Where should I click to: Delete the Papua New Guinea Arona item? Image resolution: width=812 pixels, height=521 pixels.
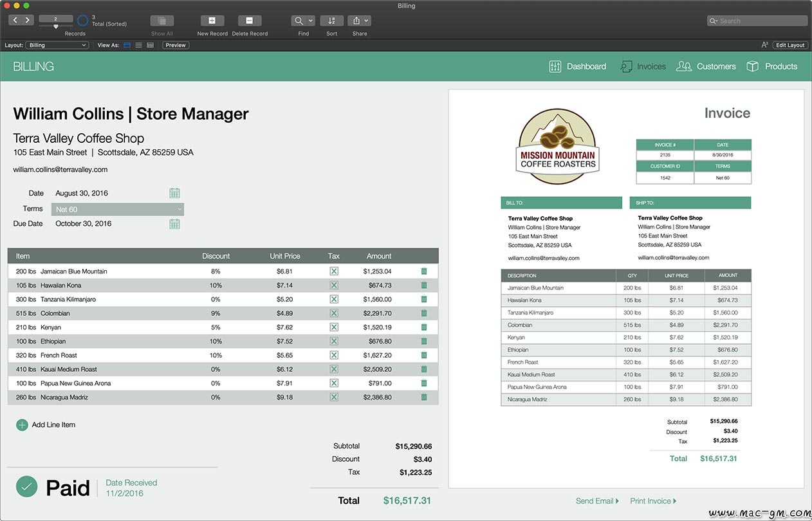(x=423, y=383)
